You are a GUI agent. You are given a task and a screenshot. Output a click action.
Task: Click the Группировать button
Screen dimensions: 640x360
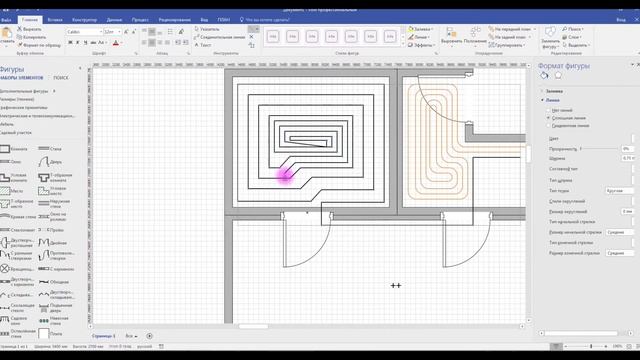coord(507,45)
